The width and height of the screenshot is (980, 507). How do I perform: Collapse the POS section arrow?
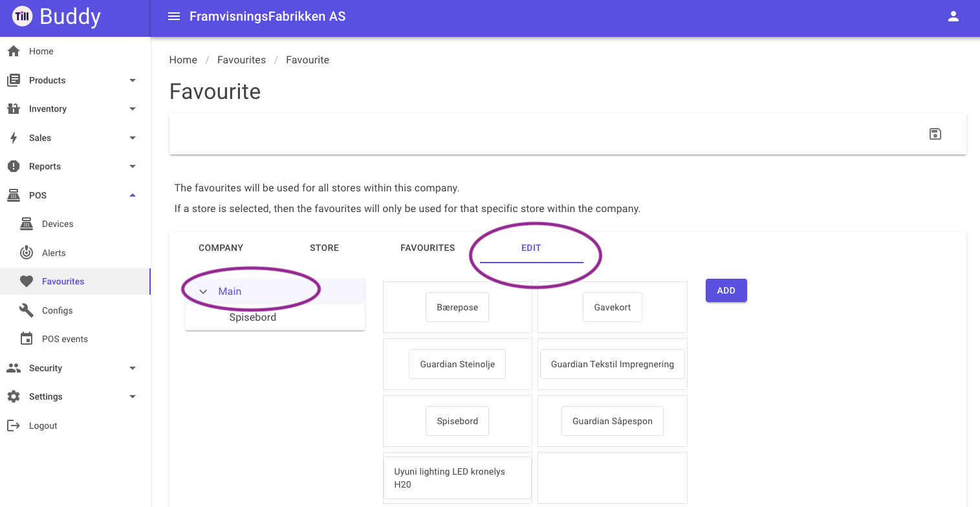coord(133,195)
